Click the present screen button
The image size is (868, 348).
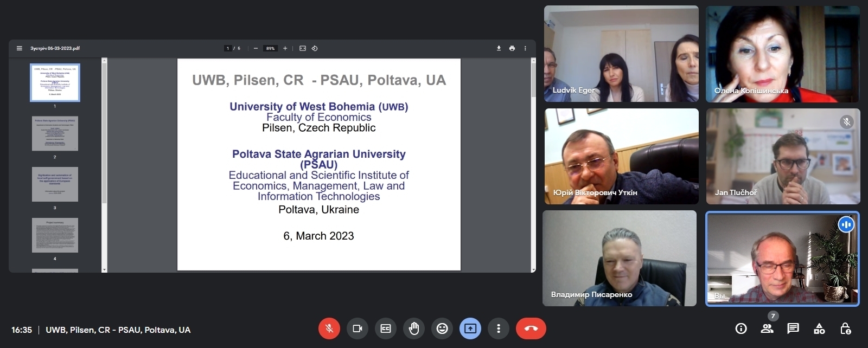click(470, 328)
